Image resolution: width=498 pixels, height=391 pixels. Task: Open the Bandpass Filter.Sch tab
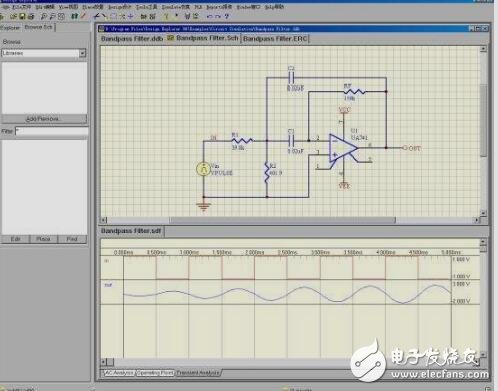203,38
